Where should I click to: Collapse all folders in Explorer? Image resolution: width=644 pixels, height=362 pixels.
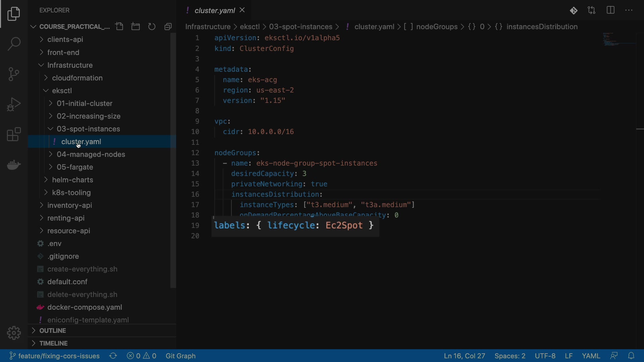click(x=168, y=26)
